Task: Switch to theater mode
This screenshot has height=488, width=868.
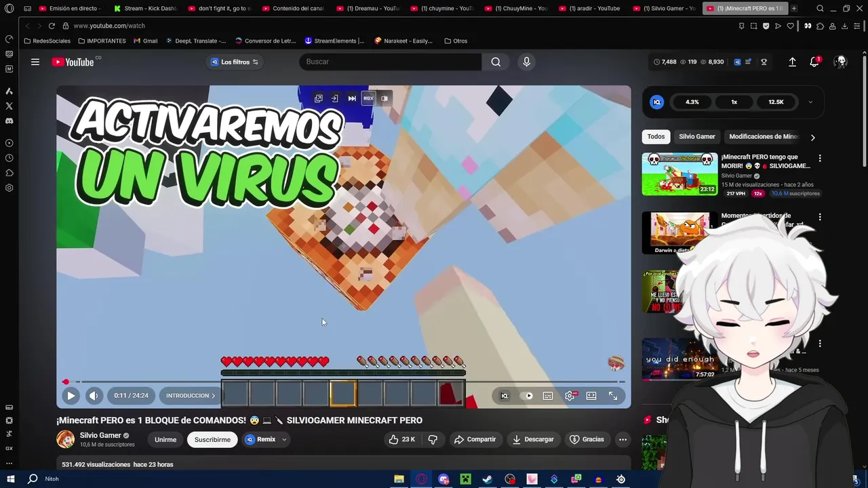Action: (x=591, y=396)
